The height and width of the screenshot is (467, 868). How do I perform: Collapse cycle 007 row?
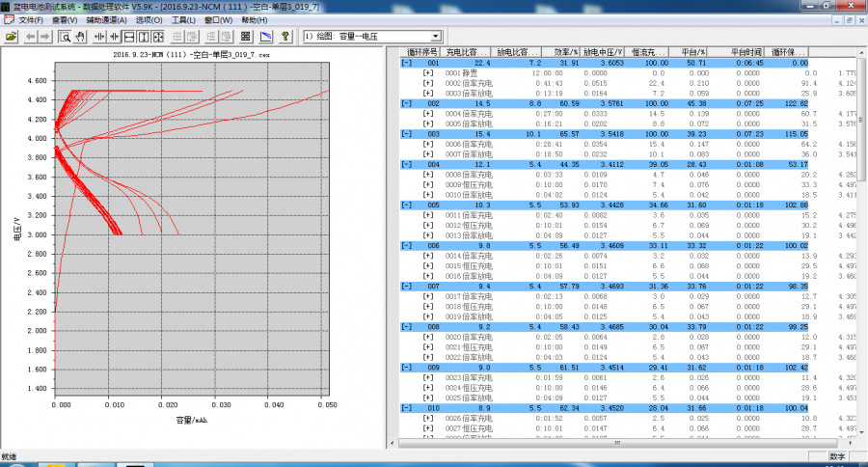407,287
